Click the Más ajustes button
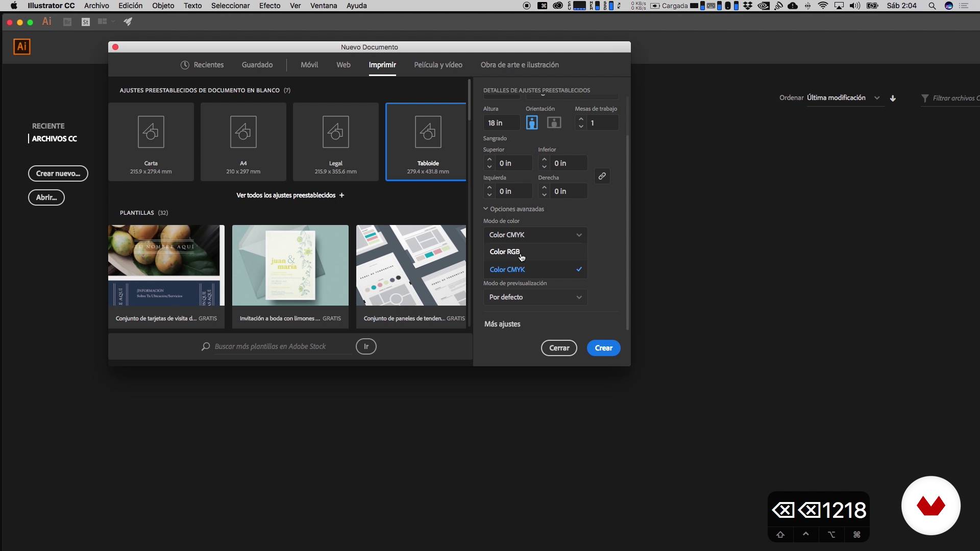The width and height of the screenshot is (980, 551). (502, 324)
